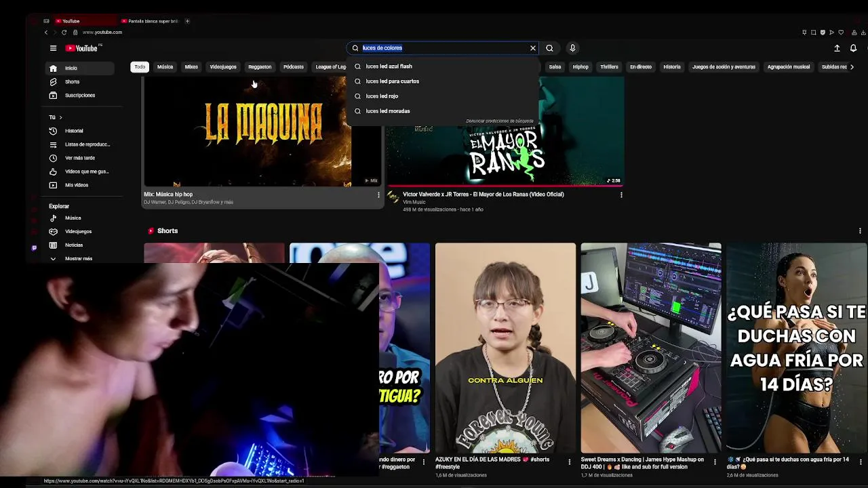Select the Reggaeton filter chip
This screenshot has height=488, width=868.
(260, 67)
